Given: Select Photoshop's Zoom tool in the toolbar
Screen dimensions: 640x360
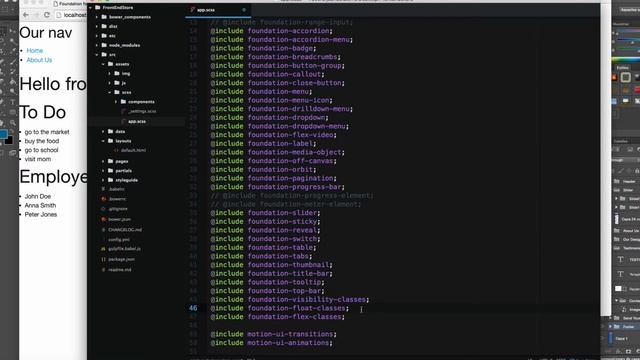Looking at the screenshot, I should 12,122.
